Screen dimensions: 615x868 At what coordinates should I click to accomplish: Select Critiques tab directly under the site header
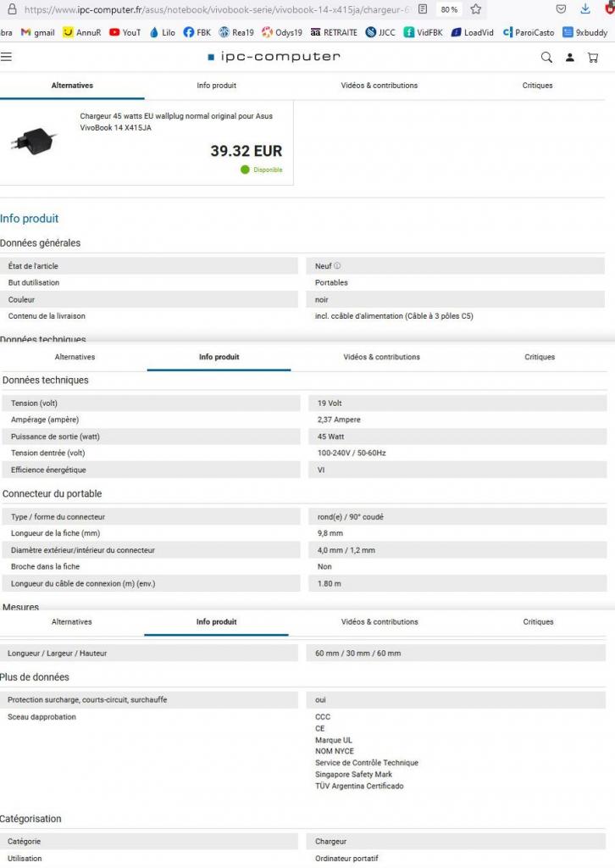coord(538,86)
